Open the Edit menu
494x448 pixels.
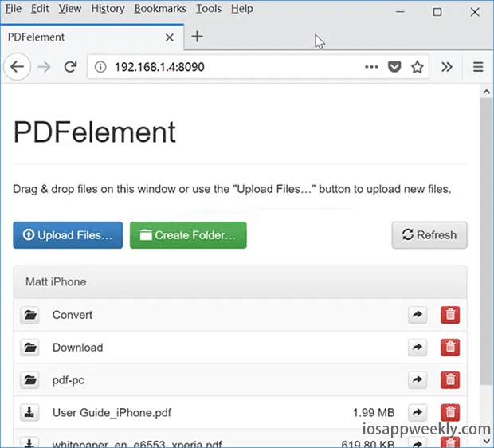click(40, 9)
